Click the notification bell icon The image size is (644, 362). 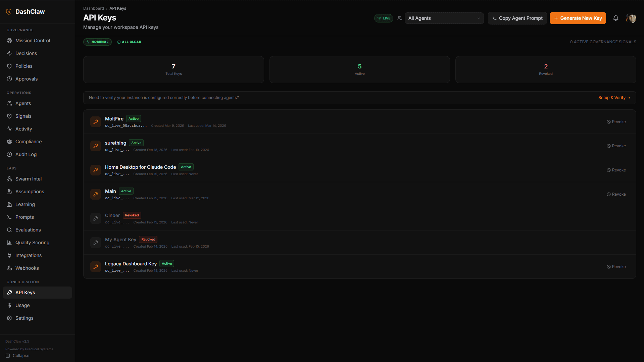click(615, 18)
